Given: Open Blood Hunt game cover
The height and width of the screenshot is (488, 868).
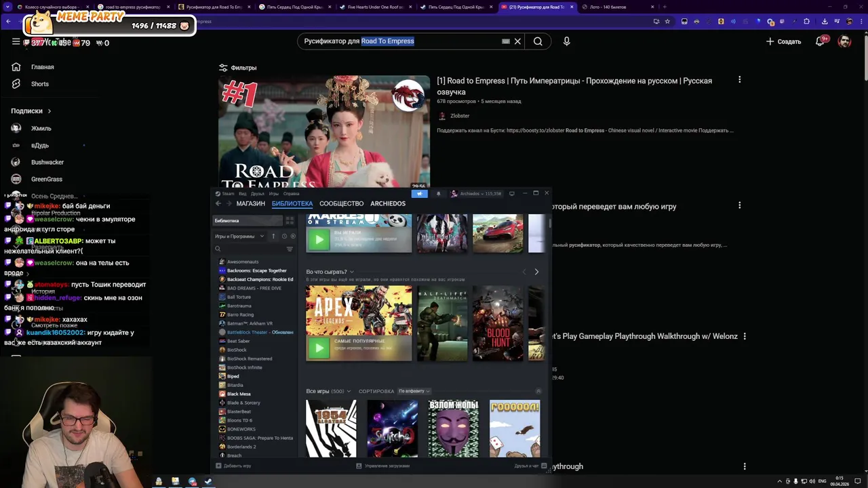Looking at the screenshot, I should 498,323.
